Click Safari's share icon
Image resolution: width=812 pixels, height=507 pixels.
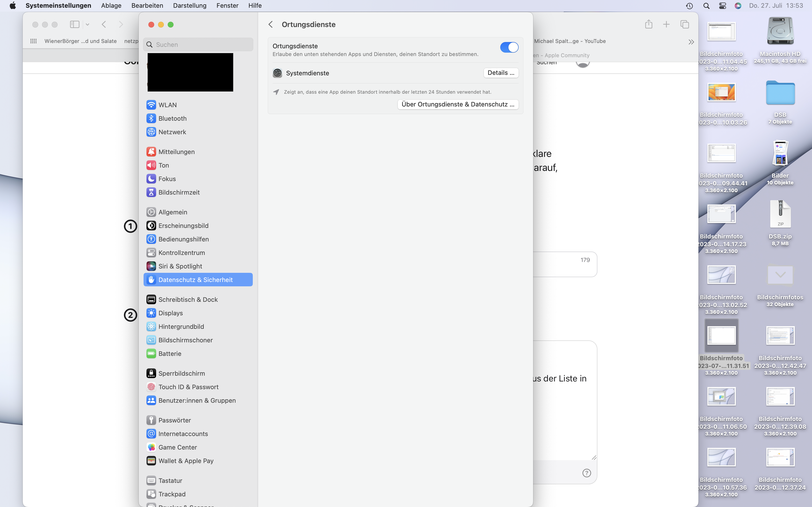tap(648, 24)
